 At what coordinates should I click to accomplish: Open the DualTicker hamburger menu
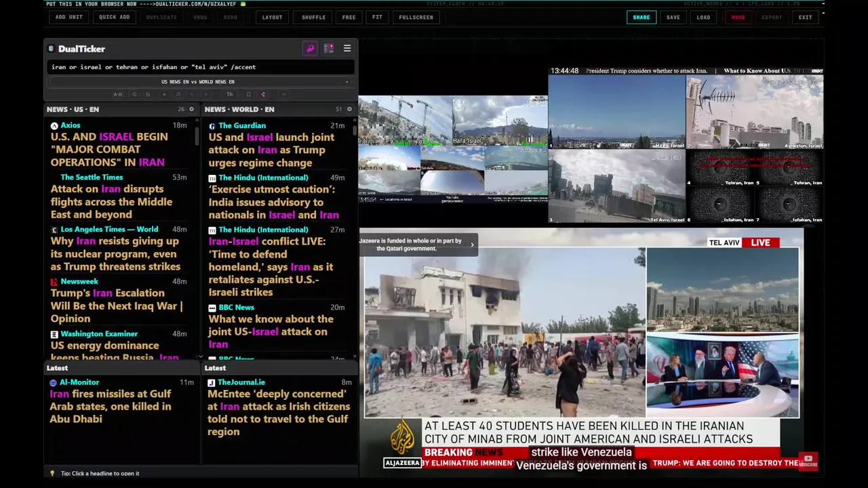(x=347, y=49)
